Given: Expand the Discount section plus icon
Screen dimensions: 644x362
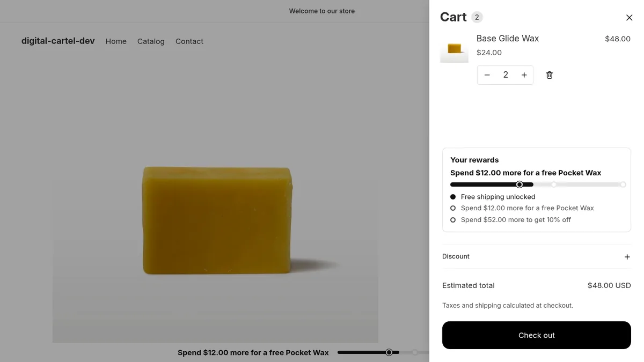Looking at the screenshot, I should (x=627, y=257).
